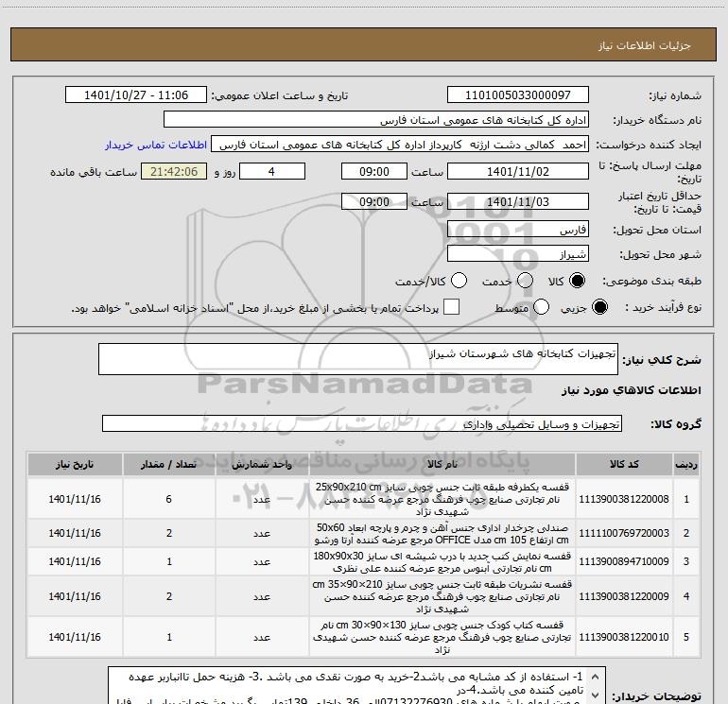The image size is (728, 704).
Task: Click quantity 6 in row 1
Action: (169, 499)
